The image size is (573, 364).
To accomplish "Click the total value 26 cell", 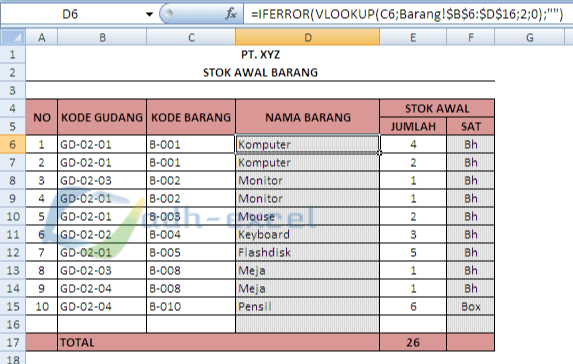I will click(413, 342).
